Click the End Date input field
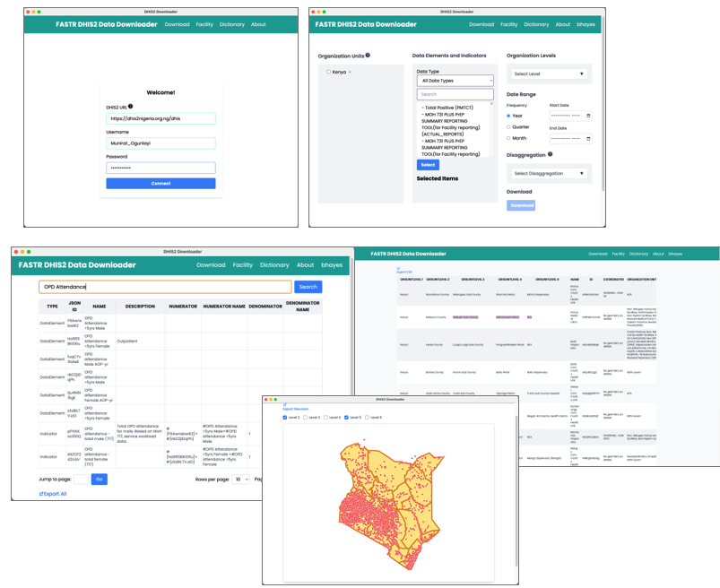Image resolution: width=720 pixels, height=588 pixels. (571, 139)
